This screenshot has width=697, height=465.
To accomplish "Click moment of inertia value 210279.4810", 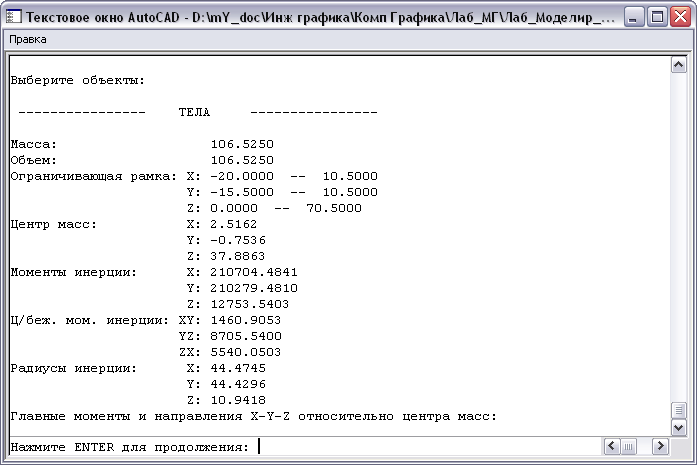I will 254,289.
